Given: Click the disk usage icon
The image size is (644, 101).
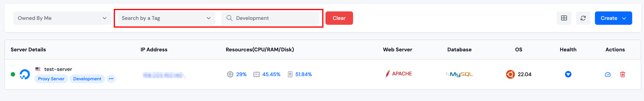Looking at the screenshot, I should (x=290, y=74).
